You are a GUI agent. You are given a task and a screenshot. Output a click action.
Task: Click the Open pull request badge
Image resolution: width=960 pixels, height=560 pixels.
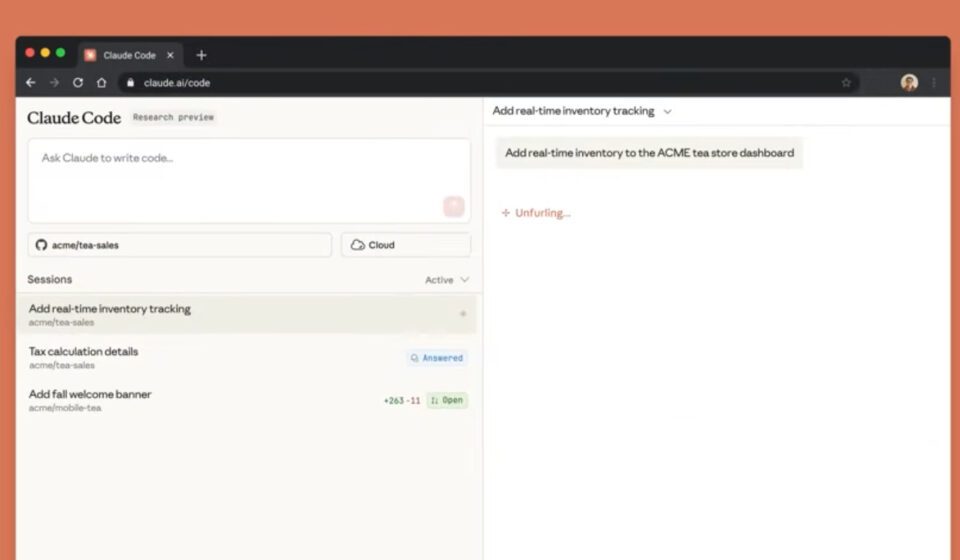coord(448,400)
